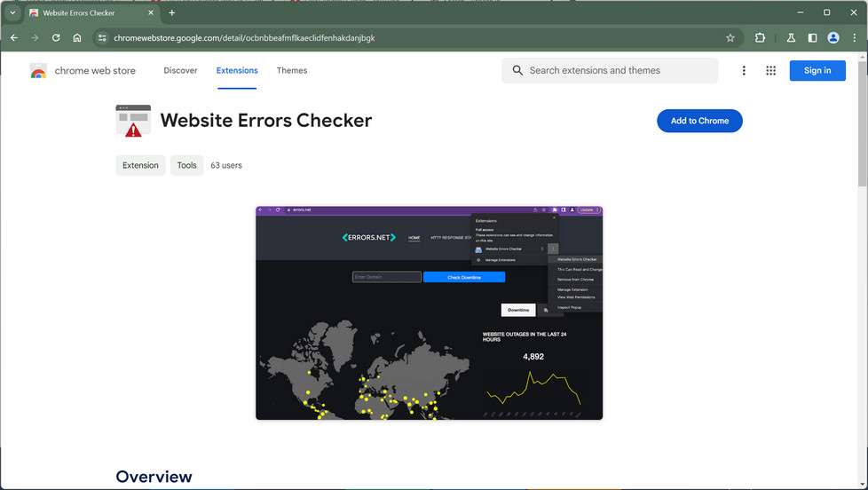
Task: Close the Website Errors Checker tab
Action: coord(151,12)
